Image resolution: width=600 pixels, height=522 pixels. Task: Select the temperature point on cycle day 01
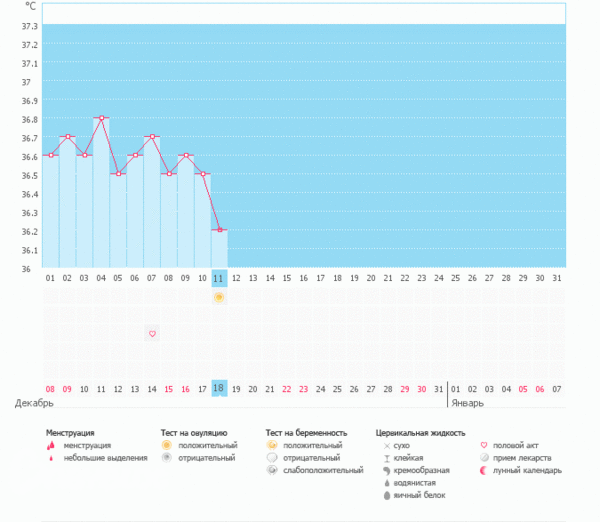click(50, 155)
